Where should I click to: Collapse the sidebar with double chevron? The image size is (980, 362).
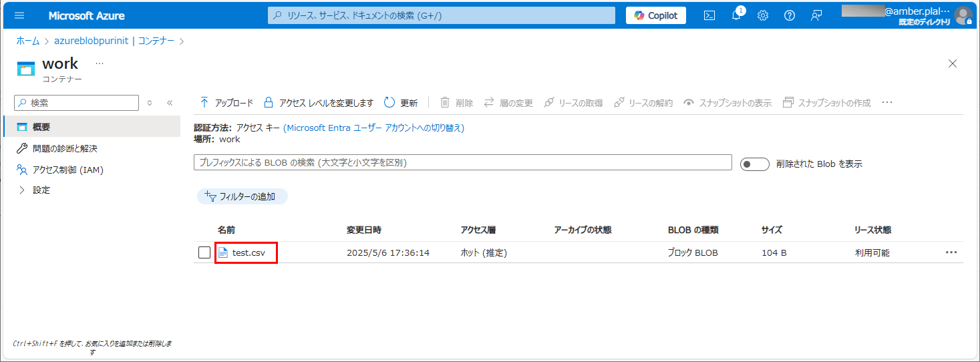point(170,103)
